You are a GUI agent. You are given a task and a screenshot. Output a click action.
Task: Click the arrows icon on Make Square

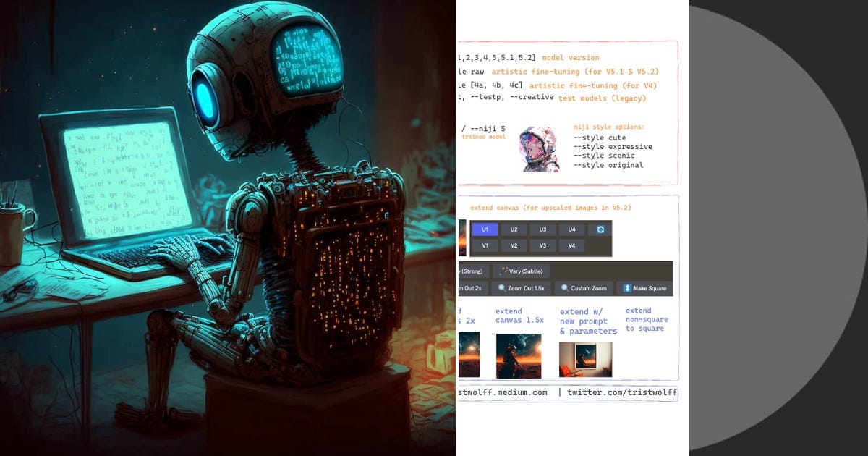[626, 288]
